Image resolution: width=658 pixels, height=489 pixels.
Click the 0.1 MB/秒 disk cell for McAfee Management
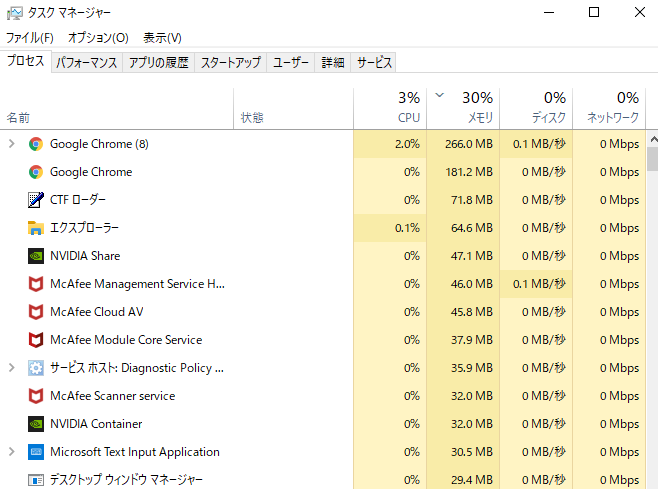pyautogui.click(x=536, y=284)
